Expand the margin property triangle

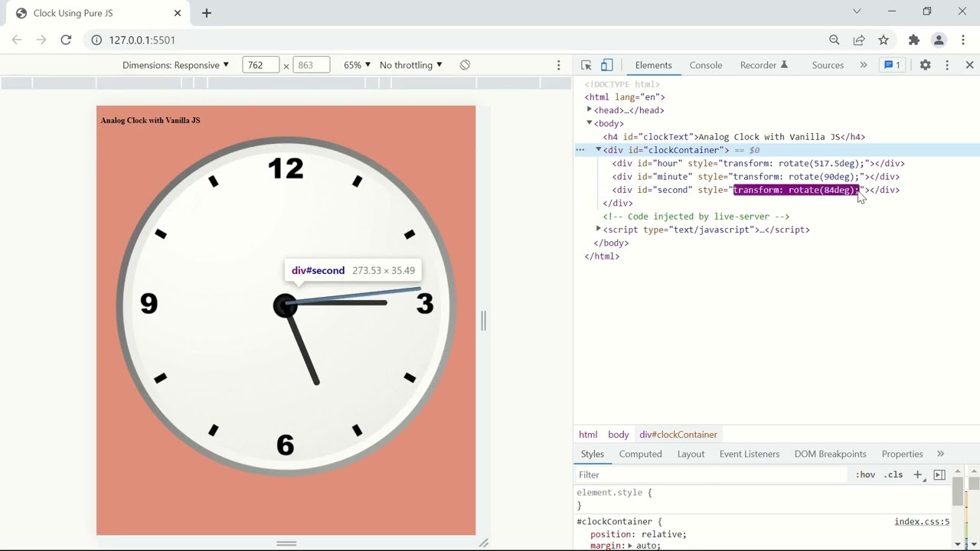(x=630, y=546)
